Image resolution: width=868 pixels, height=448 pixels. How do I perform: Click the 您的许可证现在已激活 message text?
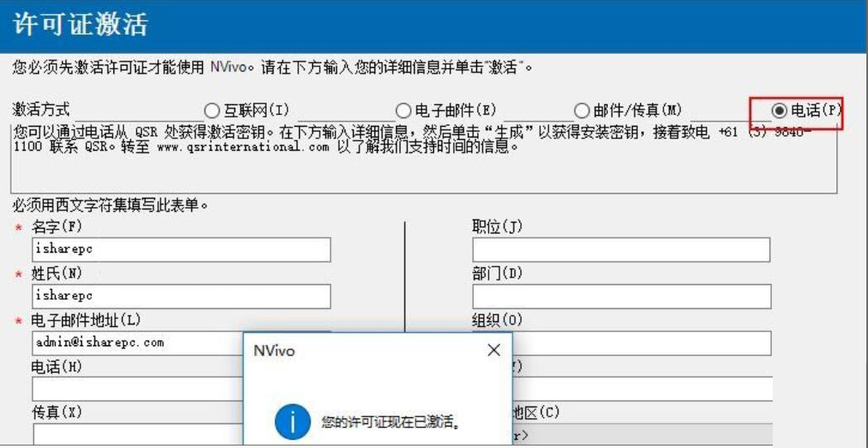coord(392,423)
